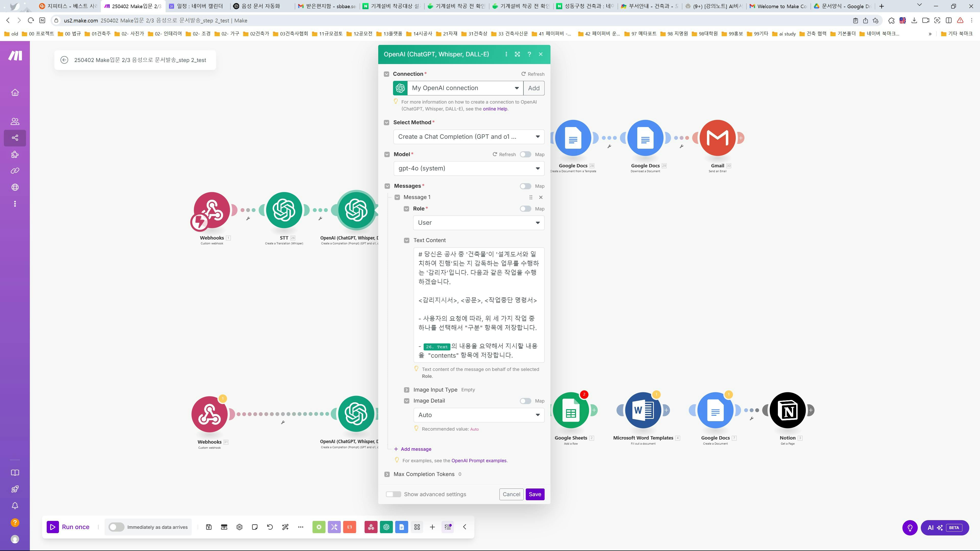The image size is (980, 551).
Task: Click the Save button
Action: click(x=534, y=494)
